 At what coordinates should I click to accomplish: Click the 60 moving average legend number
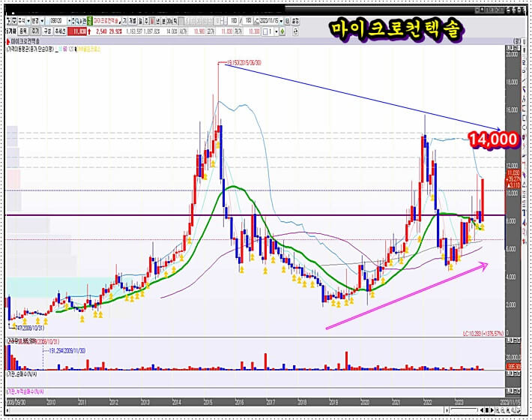coord(65,49)
